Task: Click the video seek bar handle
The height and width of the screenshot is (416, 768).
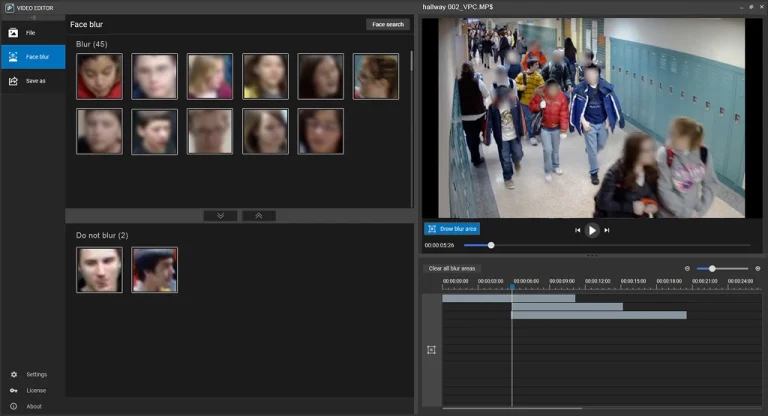Action: point(491,245)
